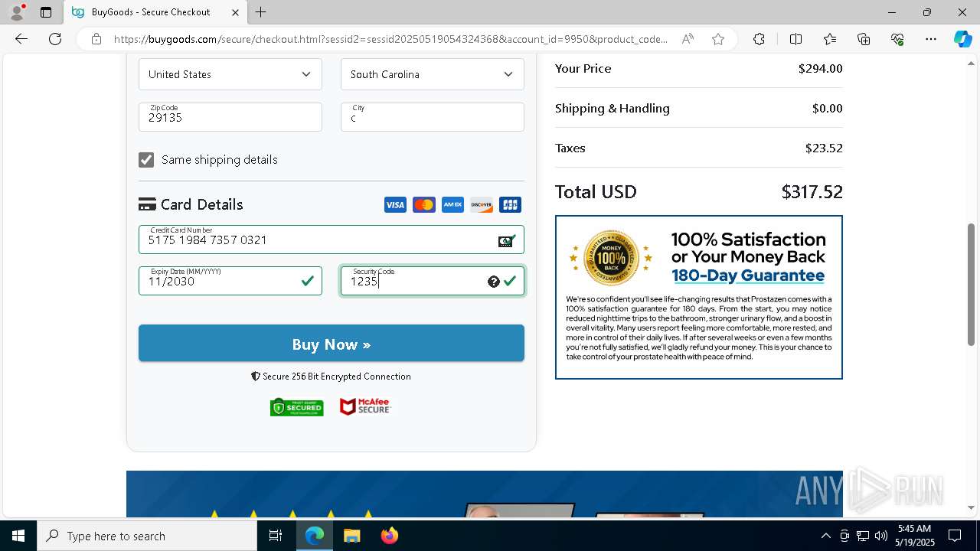Open the notification center
Image resolution: width=980 pixels, height=551 pixels.
pos(955,536)
